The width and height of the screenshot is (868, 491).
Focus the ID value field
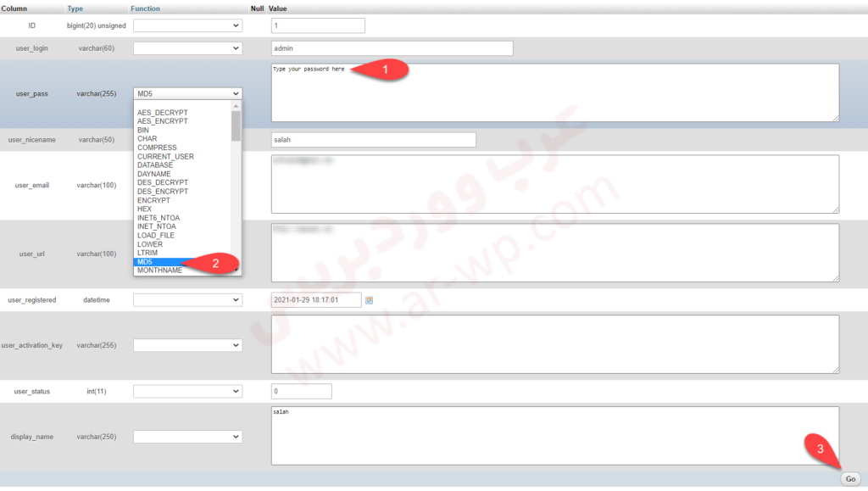click(x=319, y=25)
